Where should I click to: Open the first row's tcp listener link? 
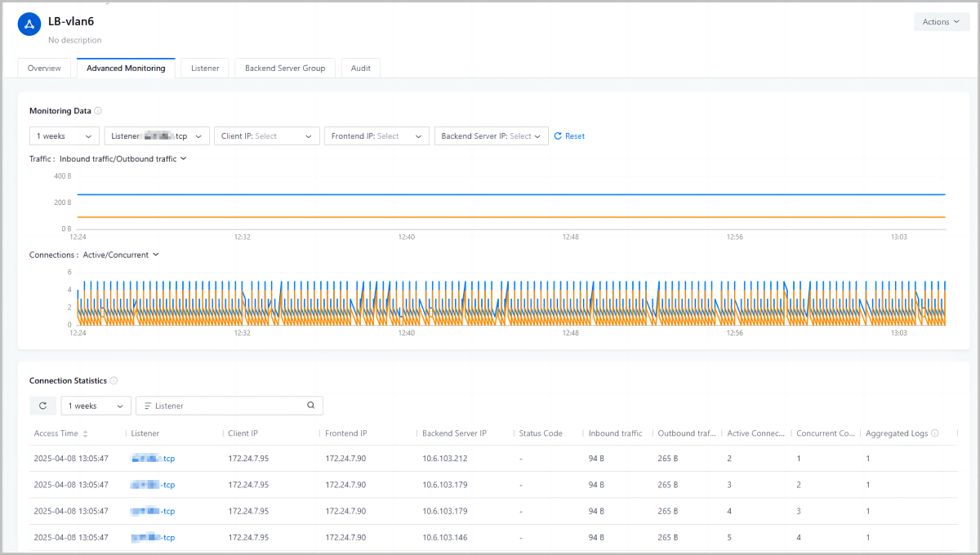click(154, 459)
